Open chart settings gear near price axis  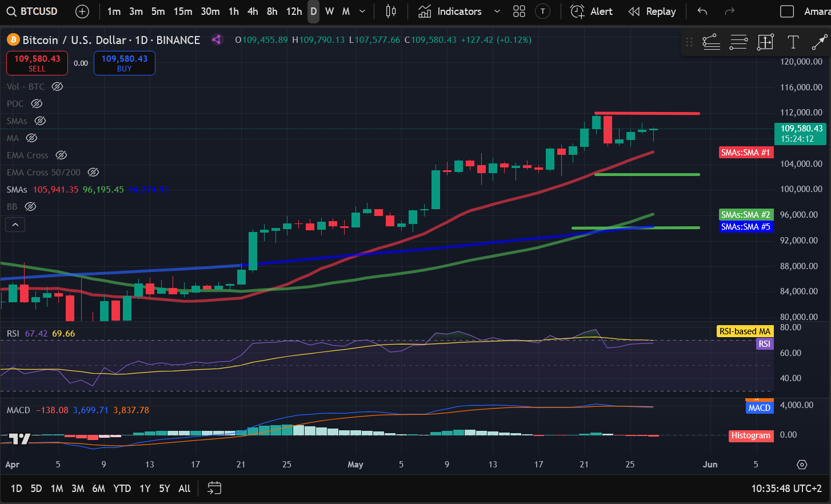[x=802, y=465]
